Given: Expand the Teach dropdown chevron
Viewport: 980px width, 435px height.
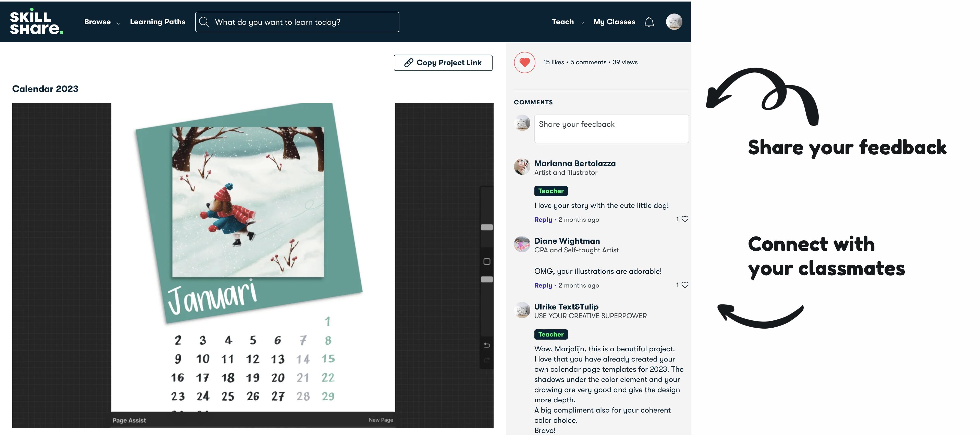Looking at the screenshot, I should [582, 23].
